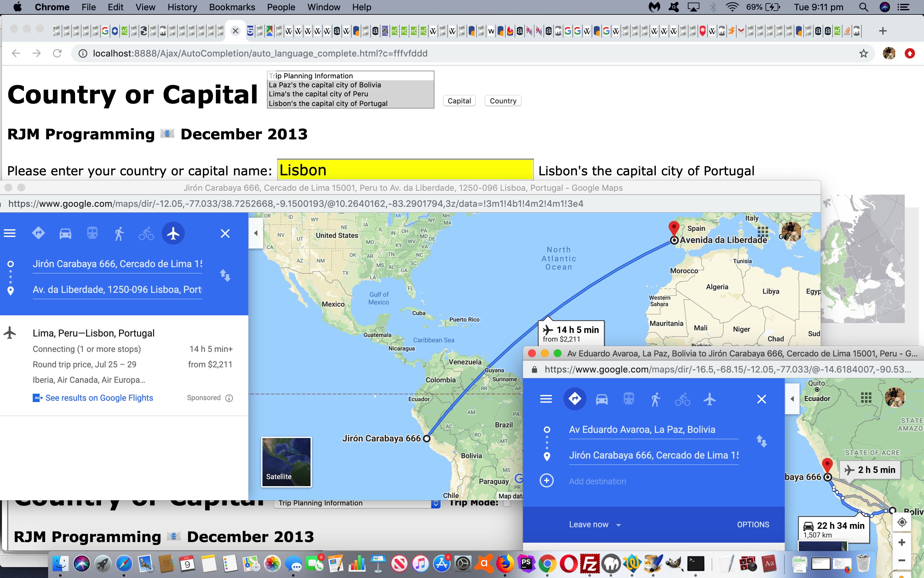
Task: Select Lisbon's the capital city option in list
Action: pos(350,104)
